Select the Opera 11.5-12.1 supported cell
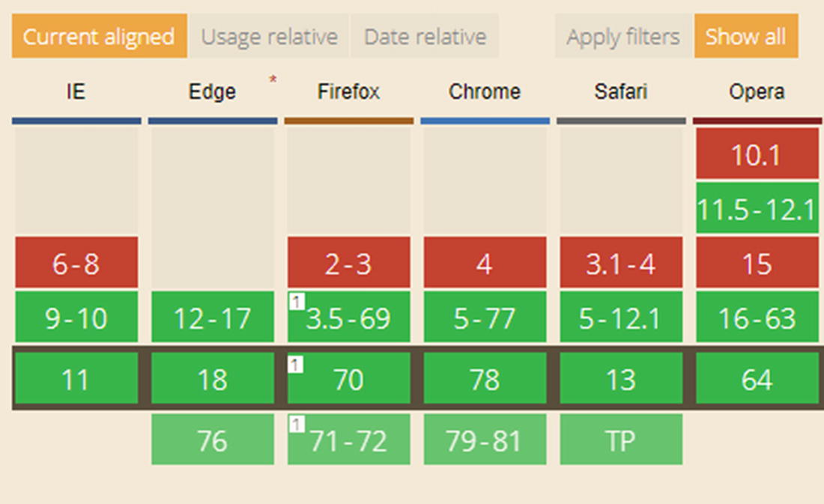 pos(757,208)
